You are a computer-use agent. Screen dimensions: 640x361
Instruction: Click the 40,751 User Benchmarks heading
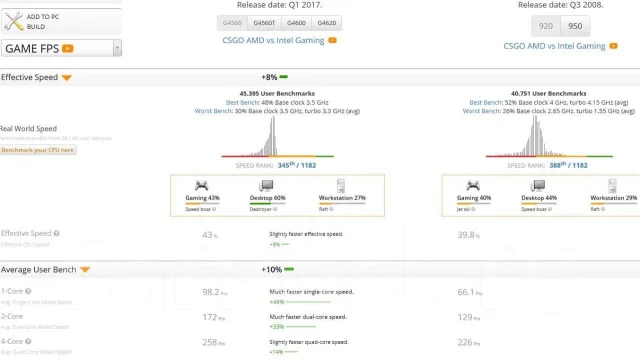[549, 94]
